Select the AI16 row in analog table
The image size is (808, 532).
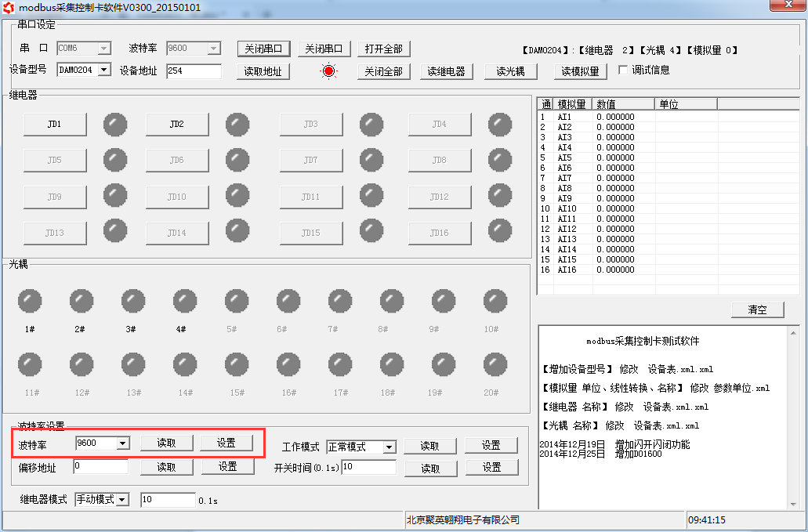(x=669, y=270)
